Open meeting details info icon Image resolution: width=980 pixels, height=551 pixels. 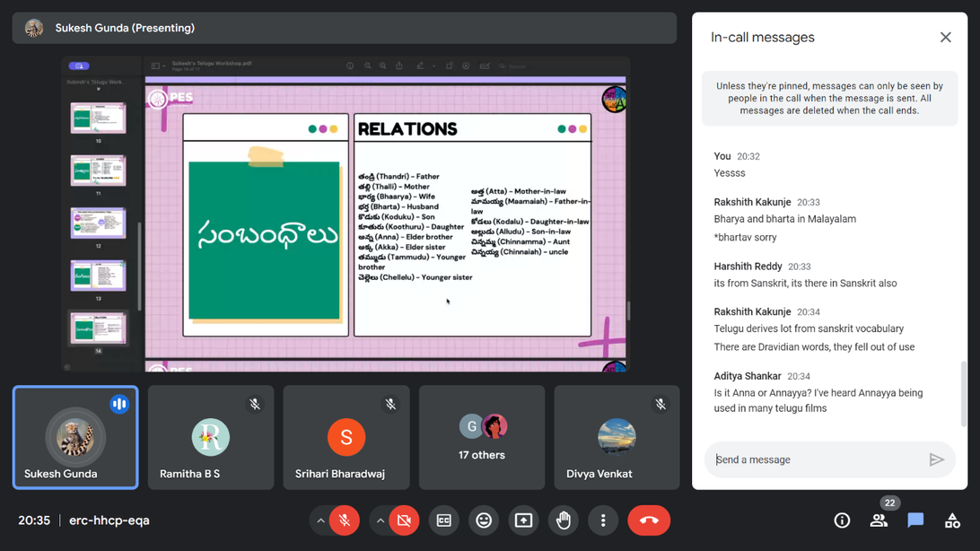coord(842,520)
